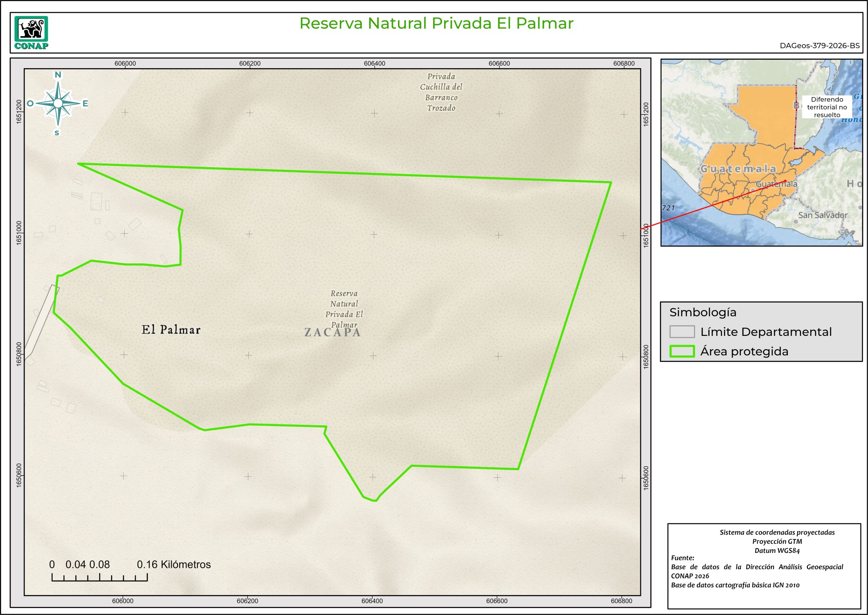Click the Reserva Natural Privada El Palmar map label
The width and height of the screenshot is (868, 615).
344,308
